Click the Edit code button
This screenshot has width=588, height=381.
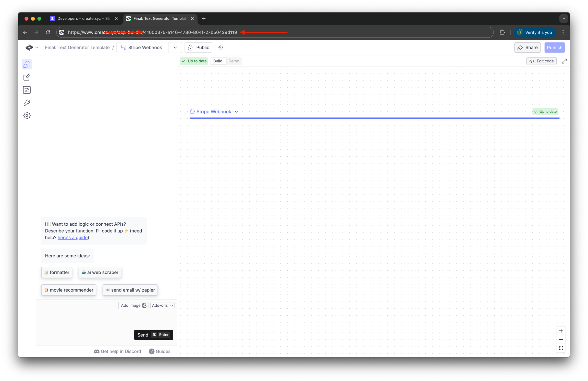pos(541,61)
